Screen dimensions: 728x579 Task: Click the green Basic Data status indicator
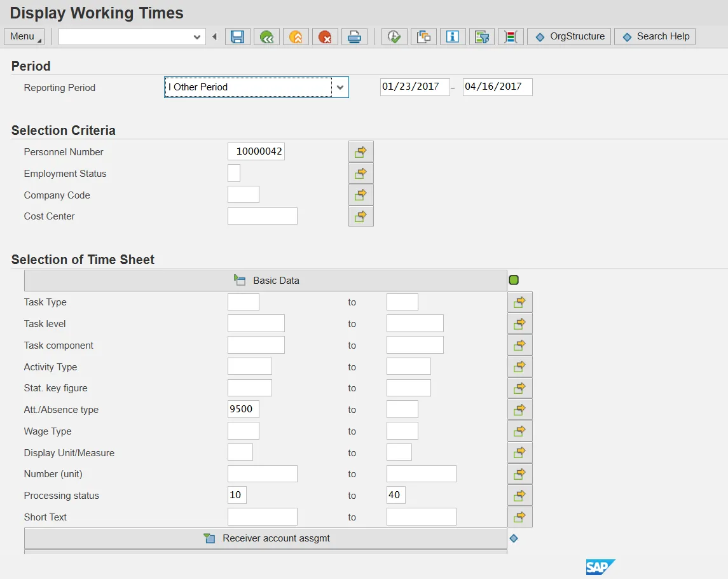[x=514, y=280]
